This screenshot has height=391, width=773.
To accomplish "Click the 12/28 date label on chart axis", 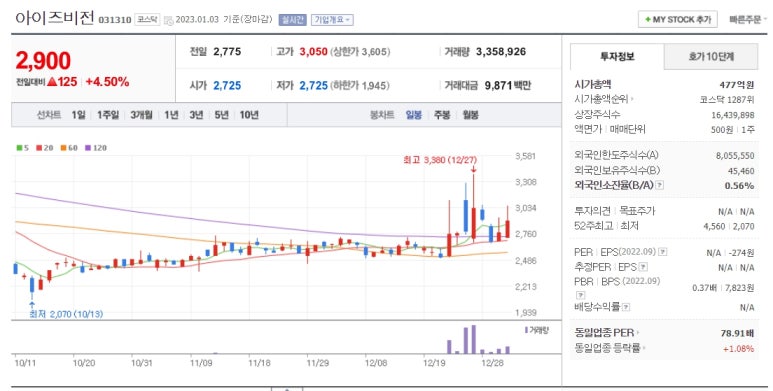I will pos(492,363).
